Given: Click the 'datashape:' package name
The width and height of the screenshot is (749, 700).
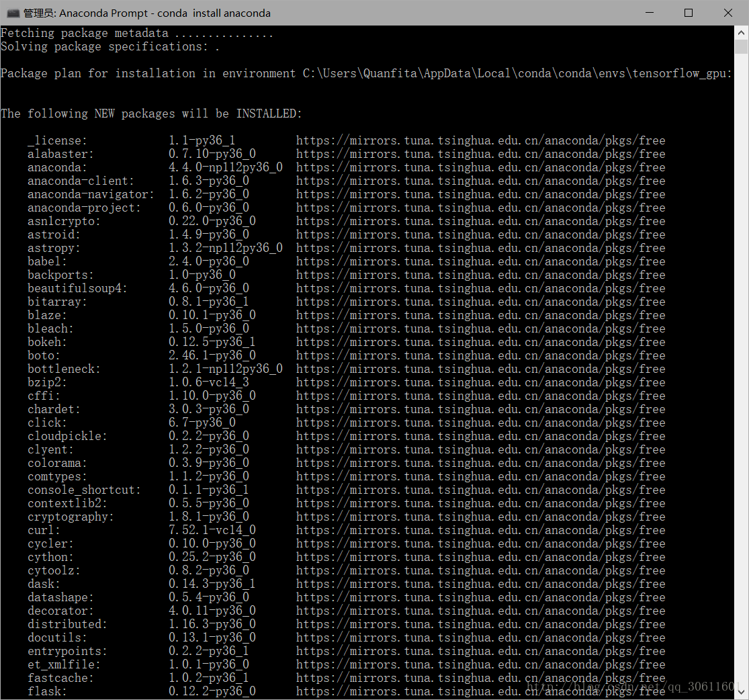Looking at the screenshot, I should (60, 597).
